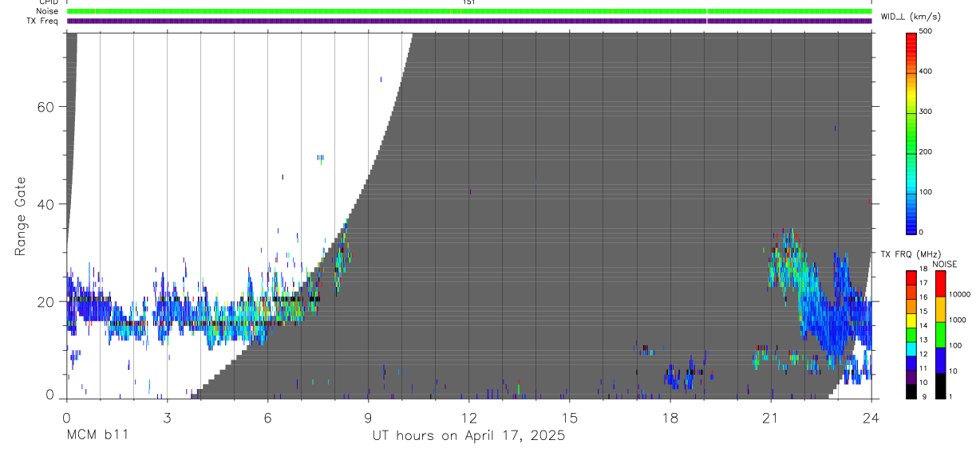
Task: Click the '200' value on width color scale
Action: (926, 152)
